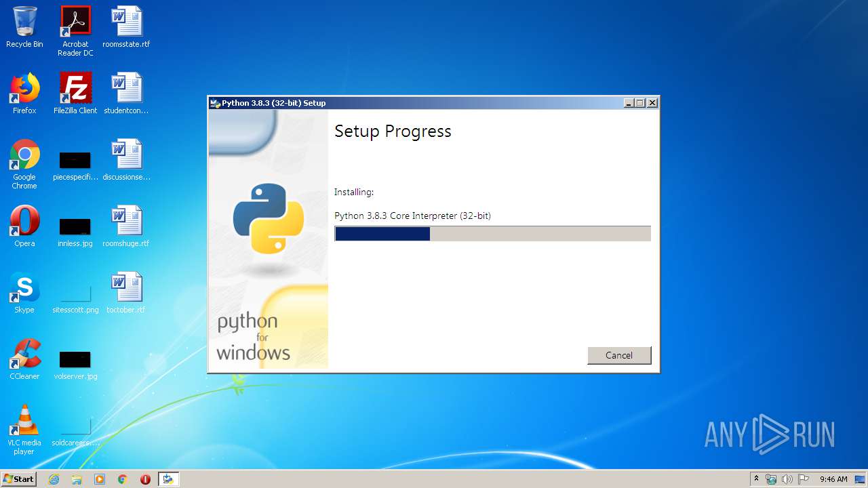Click the Python logo image in installer
This screenshot has height=488, width=868.
(269, 218)
